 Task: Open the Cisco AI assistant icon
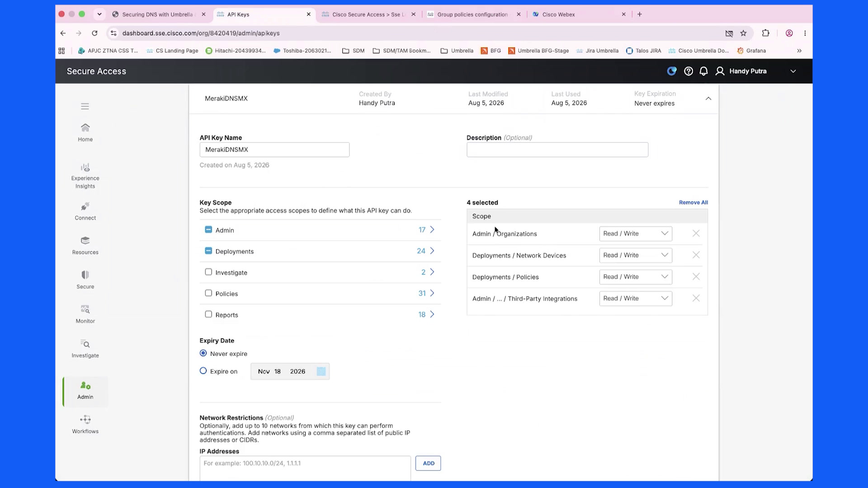[x=672, y=71]
